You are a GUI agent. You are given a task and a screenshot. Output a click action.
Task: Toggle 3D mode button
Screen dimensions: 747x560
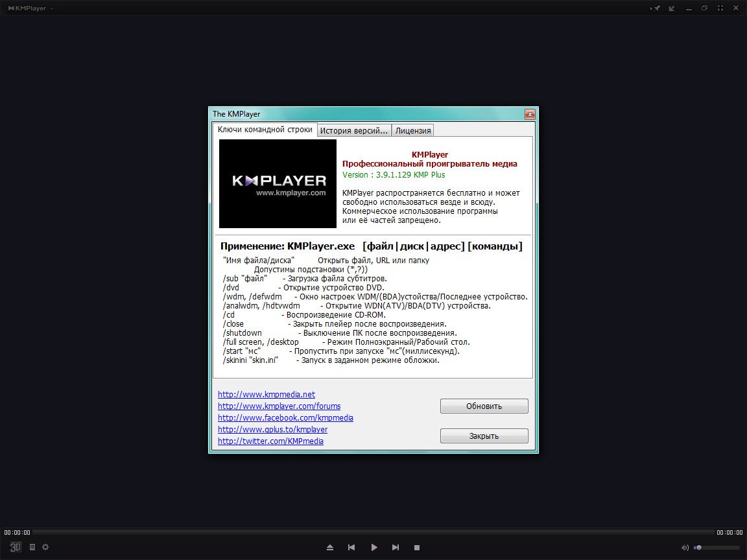[x=16, y=547]
